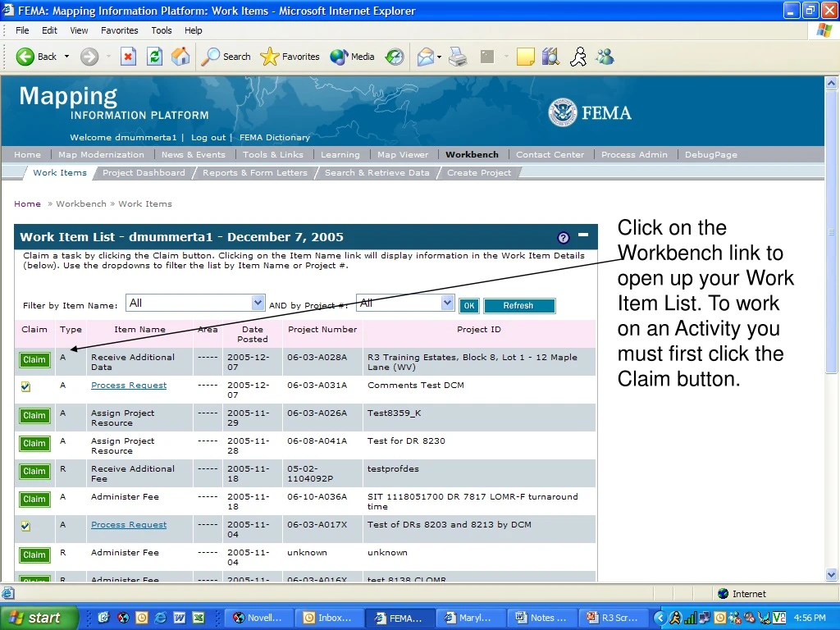The image size is (840, 630).
Task: Open the Favorites menu in the menu bar
Action: click(120, 30)
